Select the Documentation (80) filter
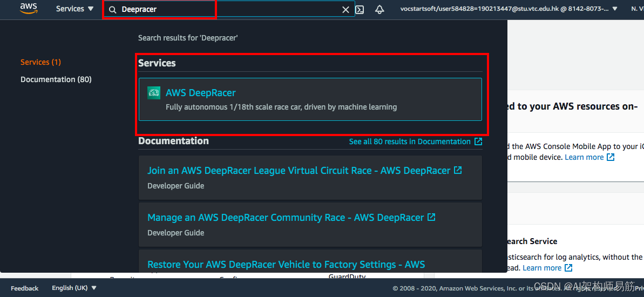644x297 pixels. point(56,79)
